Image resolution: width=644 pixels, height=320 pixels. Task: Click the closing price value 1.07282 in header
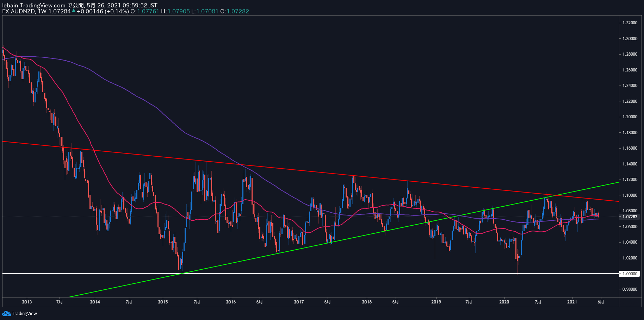pyautogui.click(x=238, y=11)
